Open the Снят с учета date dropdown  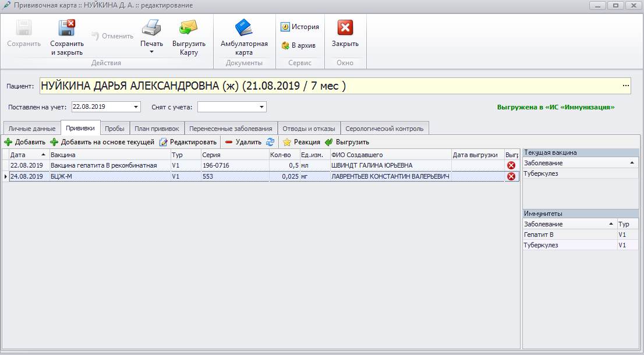pyautogui.click(x=262, y=107)
